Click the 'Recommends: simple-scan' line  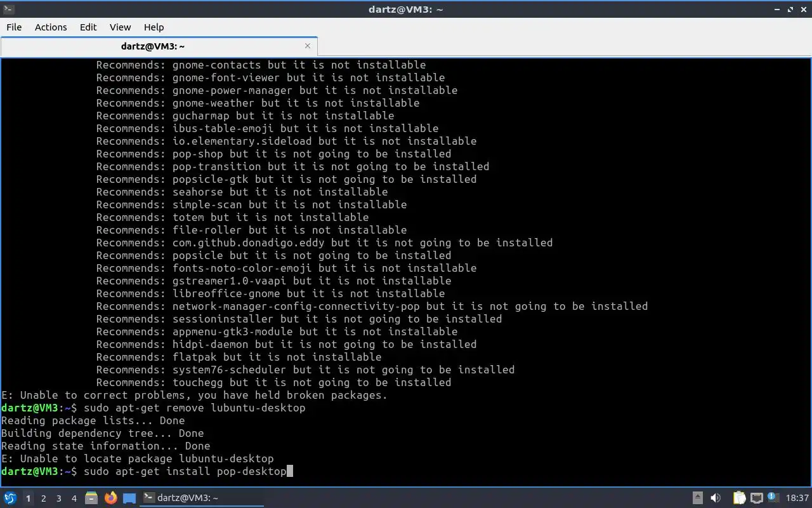[251, 204]
